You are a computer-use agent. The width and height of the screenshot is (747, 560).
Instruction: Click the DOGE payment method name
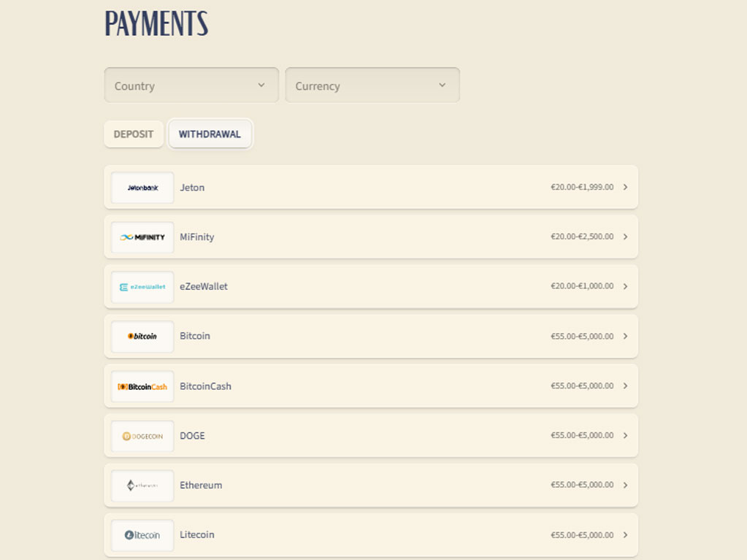tap(192, 435)
